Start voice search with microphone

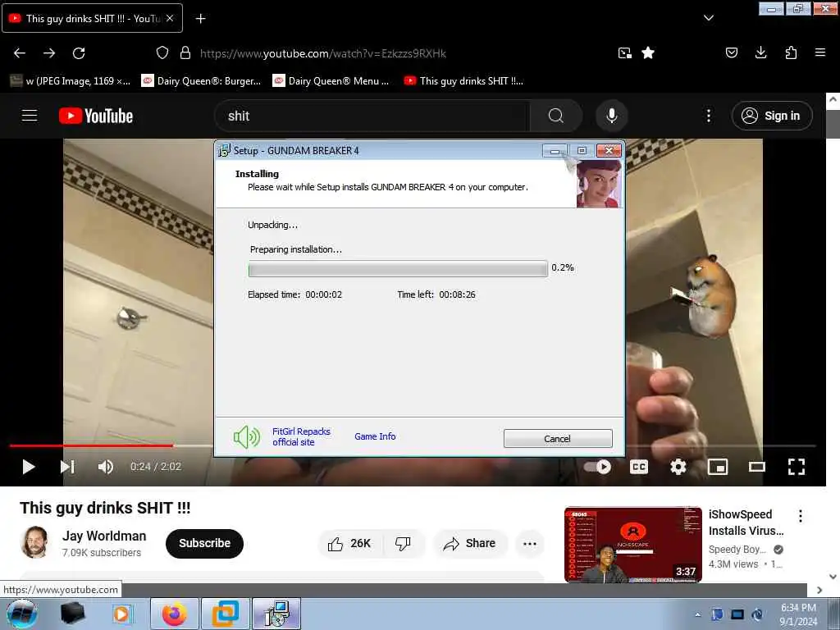click(x=612, y=116)
